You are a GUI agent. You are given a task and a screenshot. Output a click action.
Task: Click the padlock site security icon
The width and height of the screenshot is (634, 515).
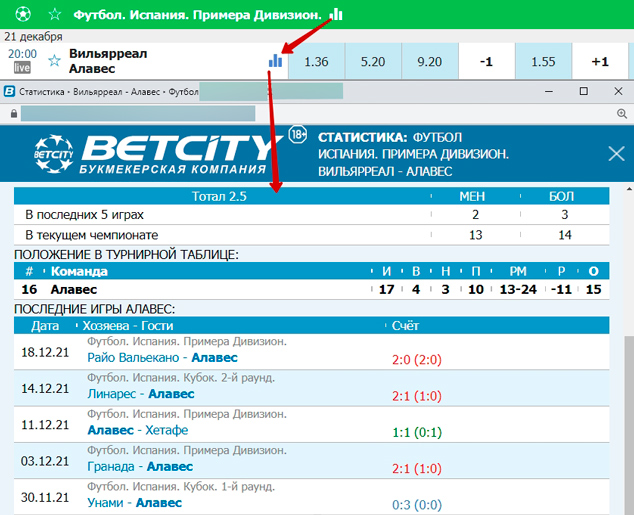(14, 114)
